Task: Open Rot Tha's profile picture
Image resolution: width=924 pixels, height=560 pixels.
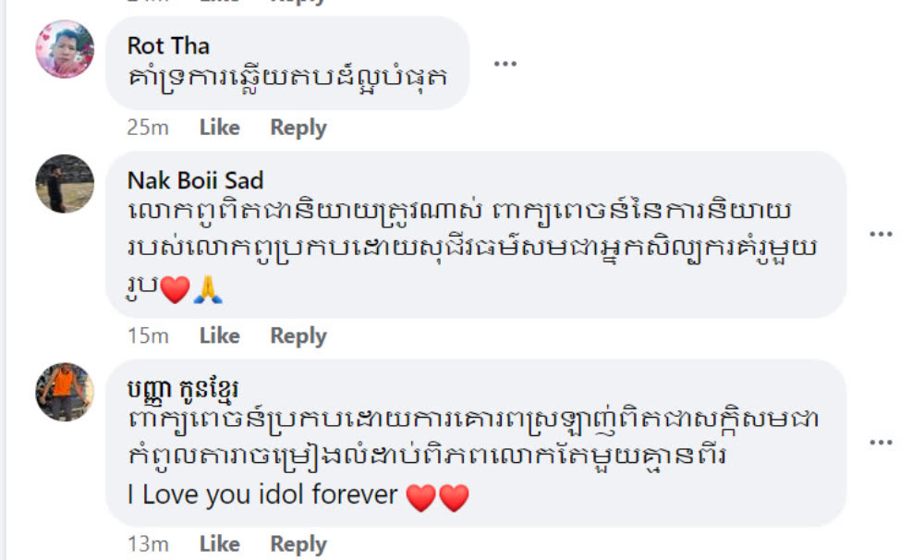Action: pos(65,49)
